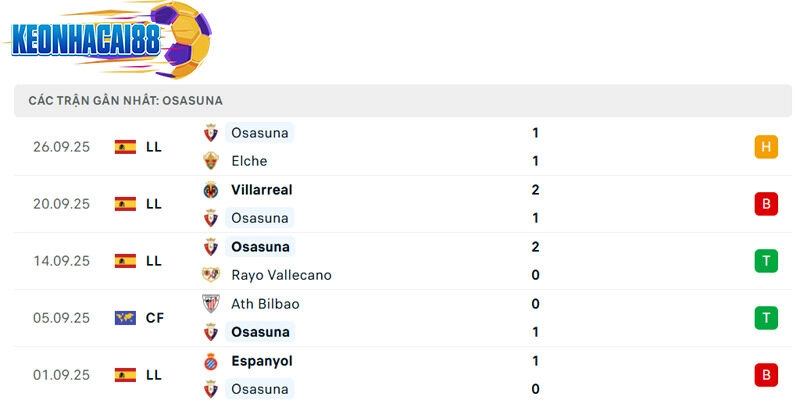Click the 14.09.25 match date

[x=61, y=261]
